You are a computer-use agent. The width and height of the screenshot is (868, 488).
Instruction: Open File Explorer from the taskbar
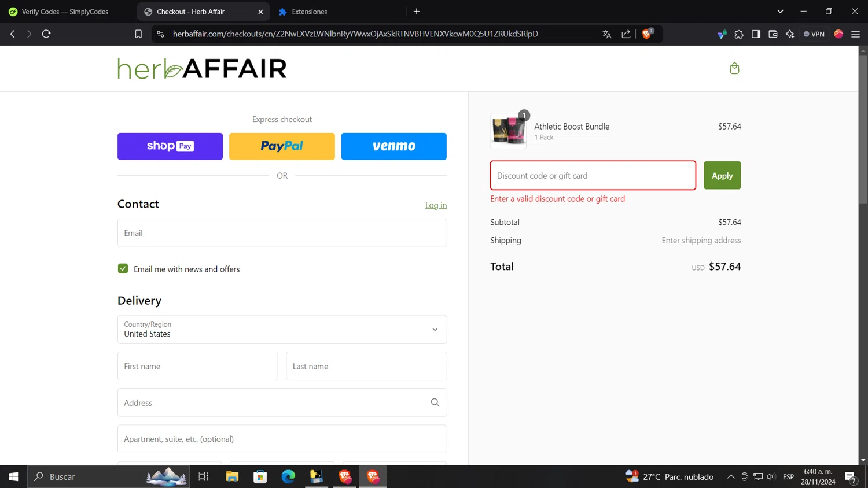[x=232, y=476]
